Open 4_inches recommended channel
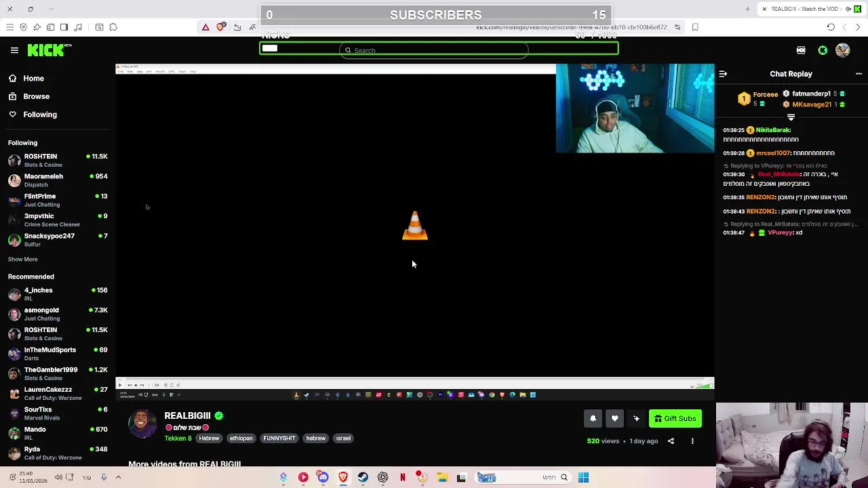This screenshot has height=488, width=868. point(58,294)
